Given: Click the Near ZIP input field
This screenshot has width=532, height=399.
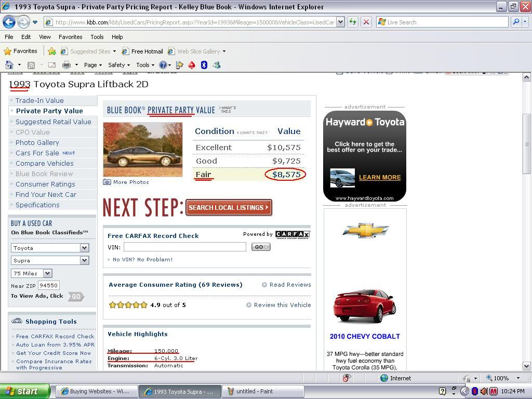Looking at the screenshot, I should click(49, 285).
